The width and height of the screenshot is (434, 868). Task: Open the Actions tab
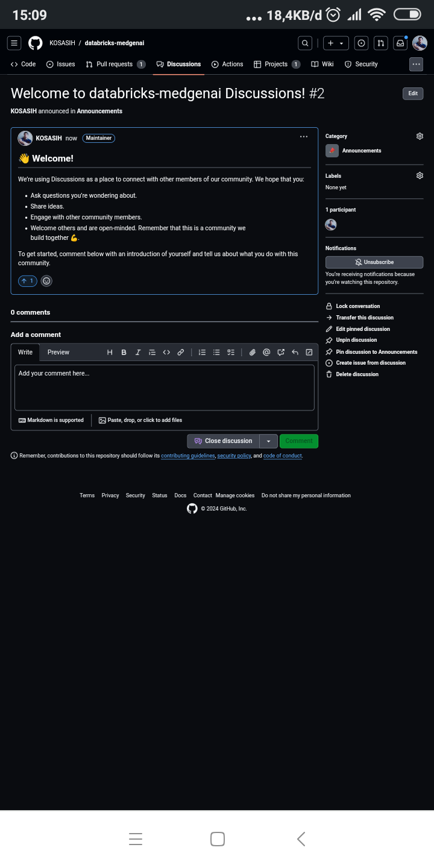[x=227, y=64]
